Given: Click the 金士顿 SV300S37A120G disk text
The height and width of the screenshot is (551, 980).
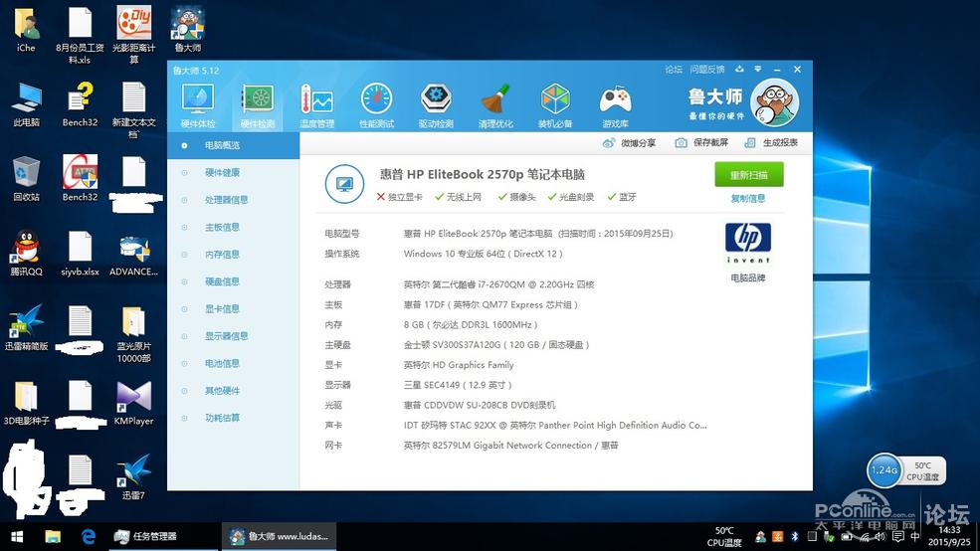Looking at the screenshot, I should (x=496, y=345).
